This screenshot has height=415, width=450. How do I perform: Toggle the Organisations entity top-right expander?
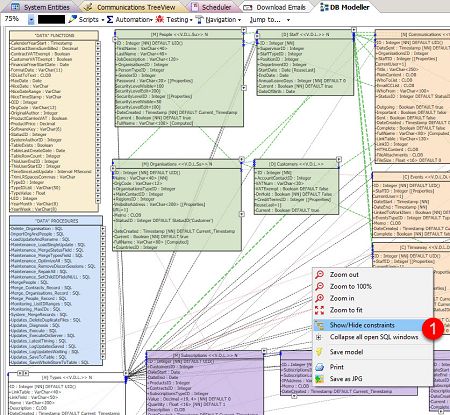[242, 159]
